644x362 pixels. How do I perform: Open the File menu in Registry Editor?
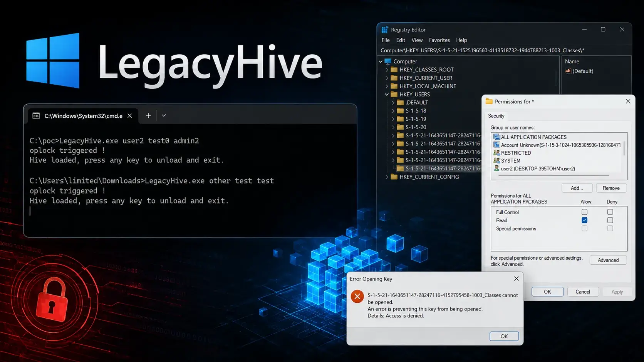386,40
